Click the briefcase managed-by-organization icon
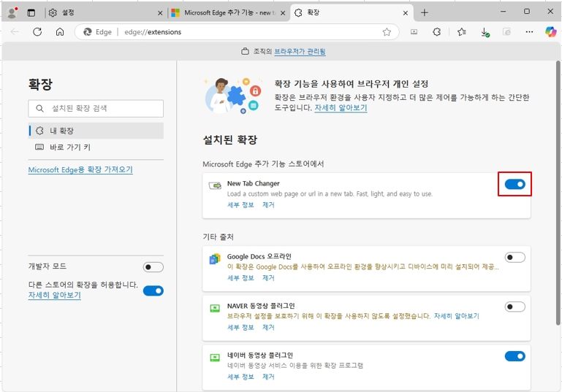The width and height of the screenshot is (562, 392). pyautogui.click(x=245, y=51)
